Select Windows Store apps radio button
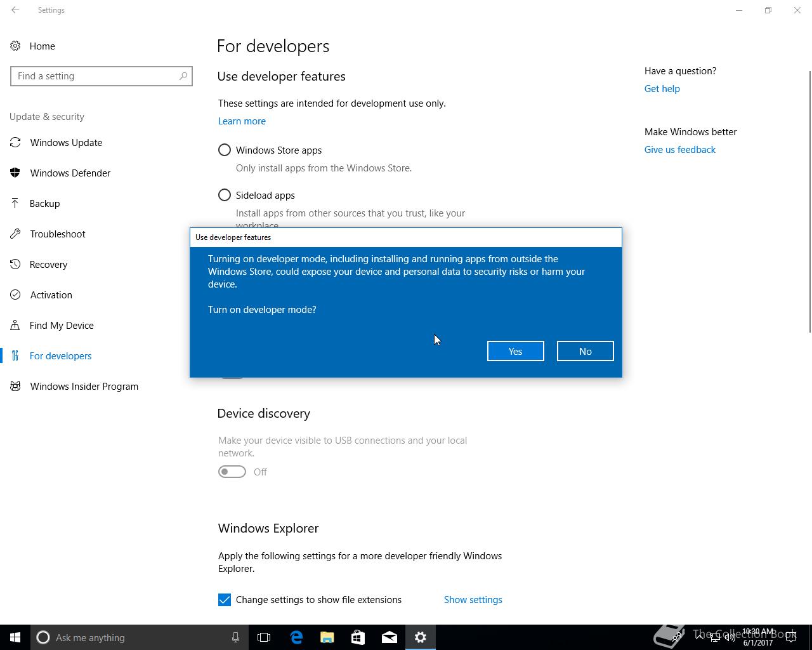812x650 pixels. [225, 150]
